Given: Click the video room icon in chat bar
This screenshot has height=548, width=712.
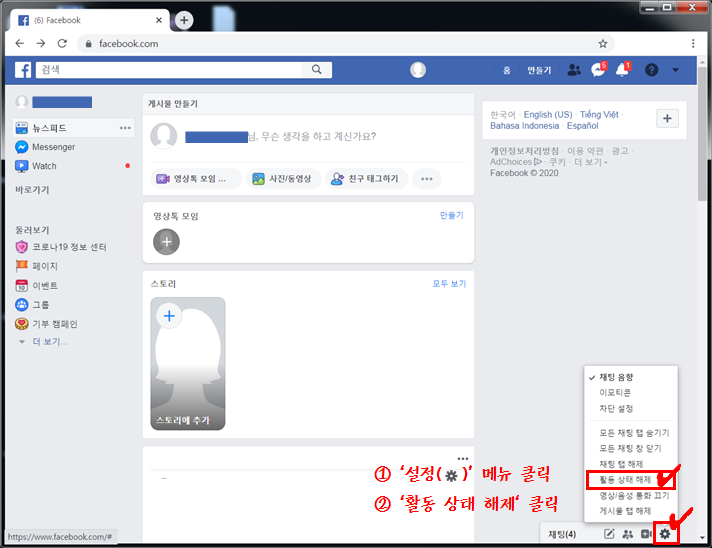Looking at the screenshot, I should coord(646,534).
